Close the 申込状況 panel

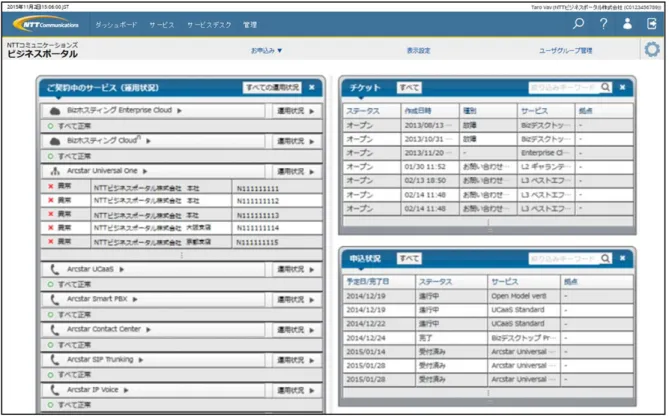click(x=622, y=258)
